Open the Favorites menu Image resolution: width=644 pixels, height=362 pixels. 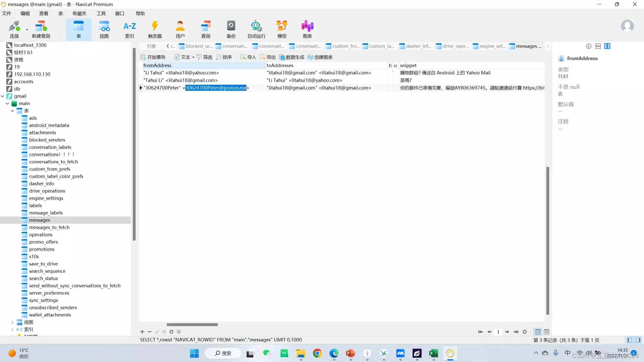[79, 13]
